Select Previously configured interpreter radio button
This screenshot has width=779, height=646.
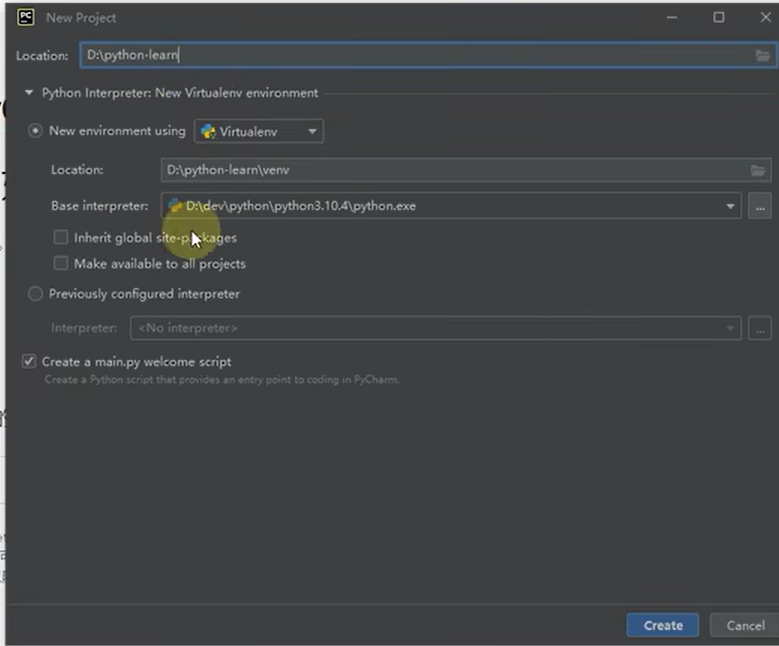point(35,294)
